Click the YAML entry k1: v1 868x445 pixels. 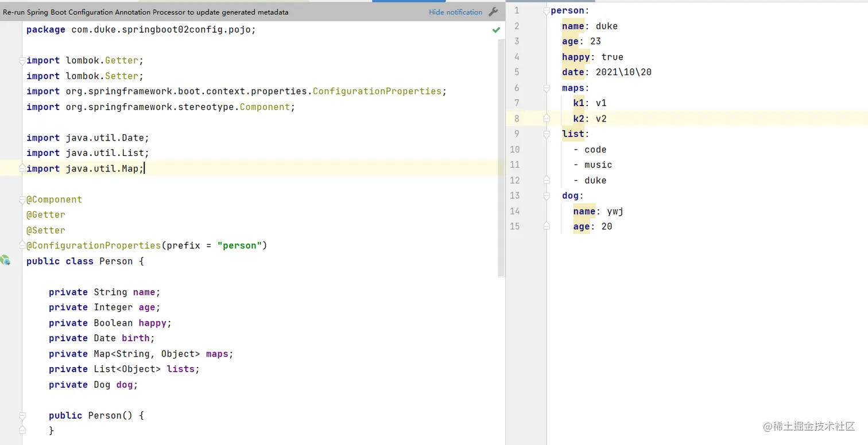(590, 103)
